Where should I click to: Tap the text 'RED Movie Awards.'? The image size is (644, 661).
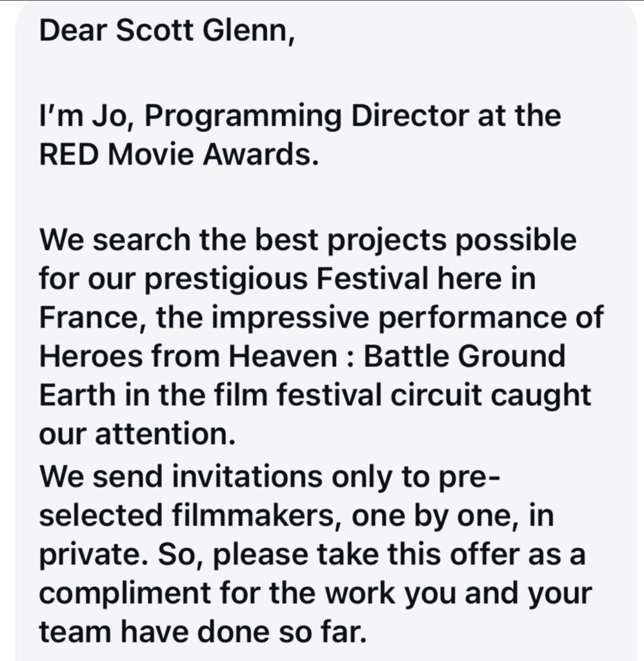pos(179,154)
